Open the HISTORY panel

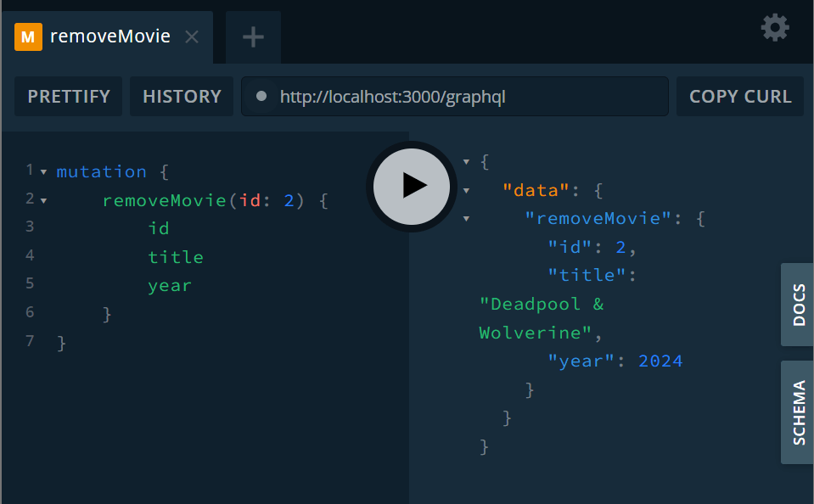point(182,97)
